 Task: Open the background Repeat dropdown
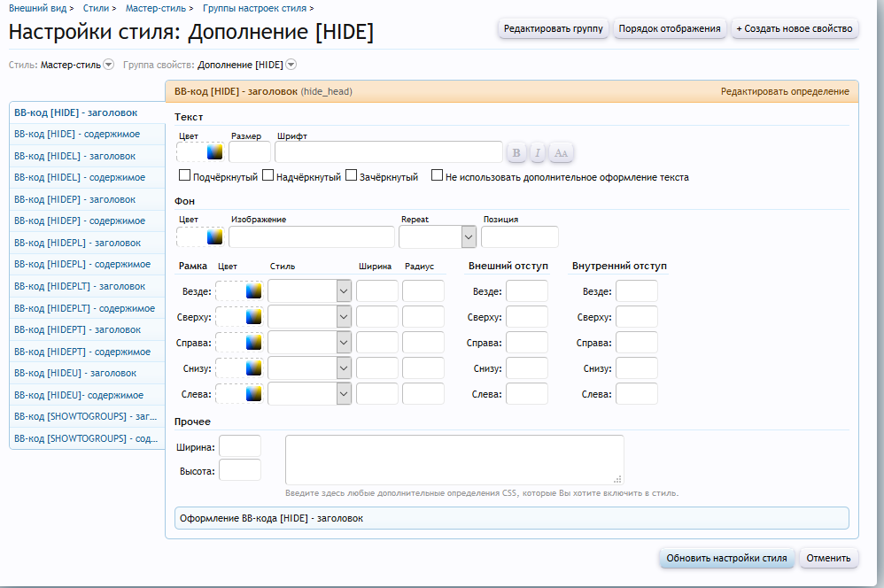469,236
